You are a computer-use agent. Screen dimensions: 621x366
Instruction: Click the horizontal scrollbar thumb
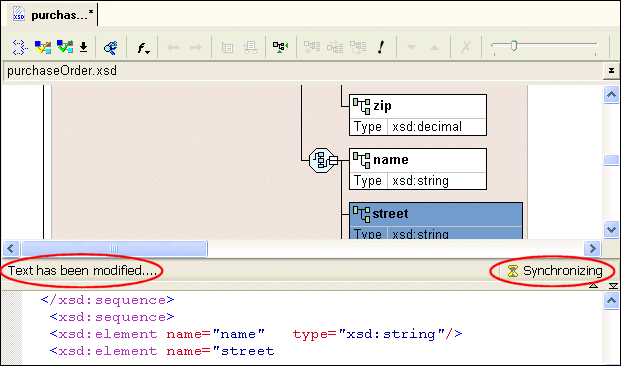(114, 248)
